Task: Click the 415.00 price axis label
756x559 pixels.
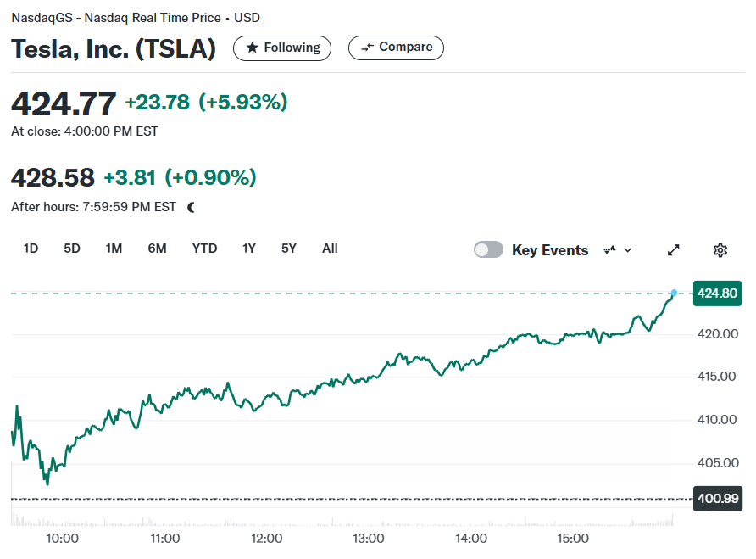Action: (x=716, y=377)
